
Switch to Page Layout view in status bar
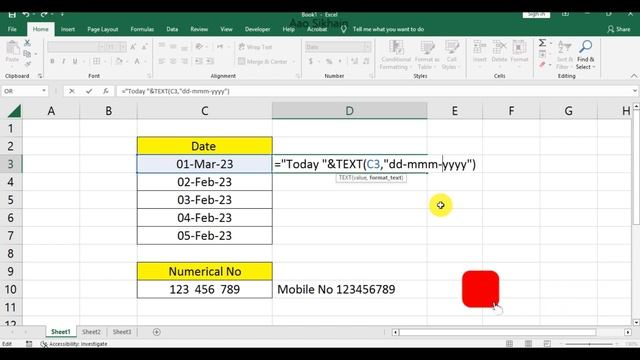coord(528,344)
